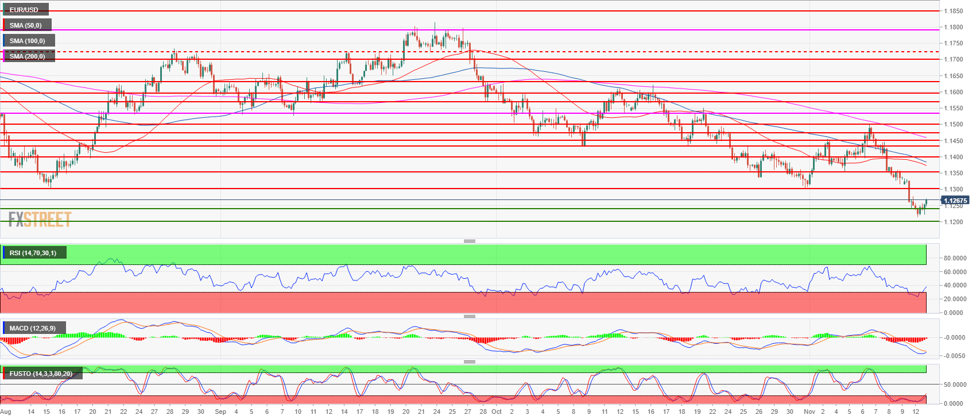Click the Aug label on the date axis
The image size is (980, 419).
coord(6,412)
